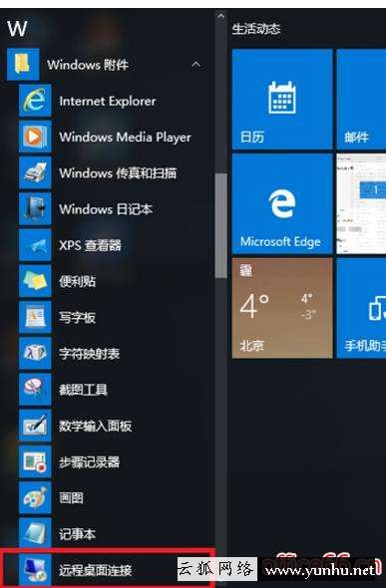Select the 便利贴 label text
This screenshot has width=386, height=588.
pyautogui.click(x=77, y=281)
